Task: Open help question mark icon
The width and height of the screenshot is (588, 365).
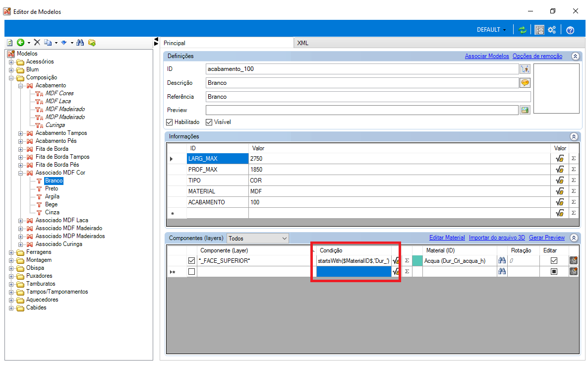Action: 570,30
